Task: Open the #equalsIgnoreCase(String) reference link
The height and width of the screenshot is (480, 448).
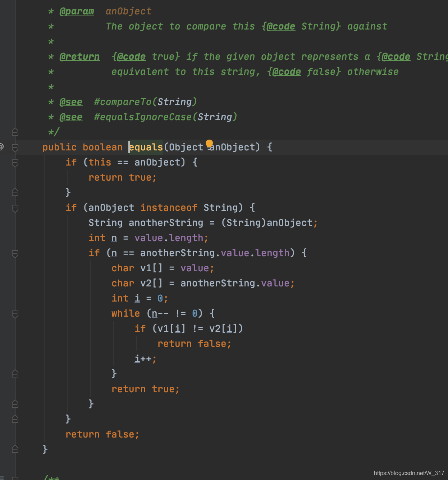Action: point(165,117)
